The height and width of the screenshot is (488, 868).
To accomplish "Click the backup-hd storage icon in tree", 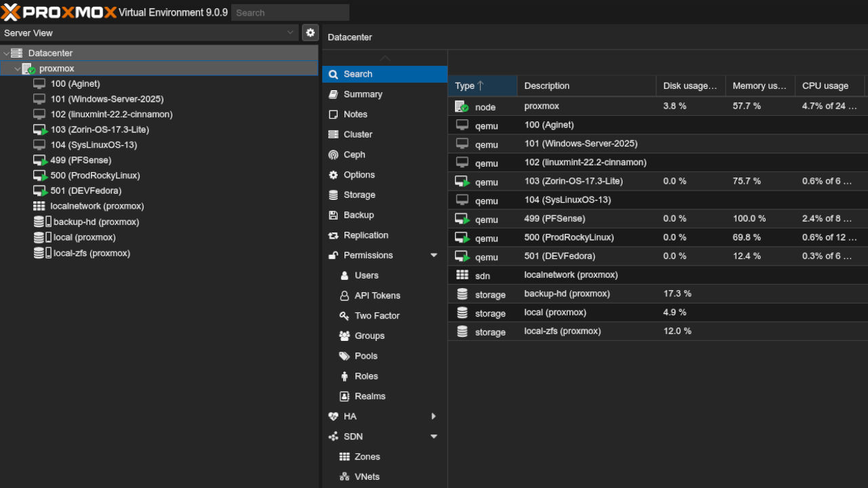I will (42, 222).
